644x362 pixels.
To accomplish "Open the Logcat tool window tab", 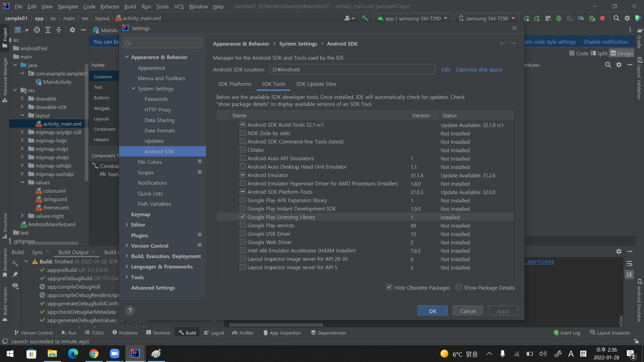I will click(214, 333).
